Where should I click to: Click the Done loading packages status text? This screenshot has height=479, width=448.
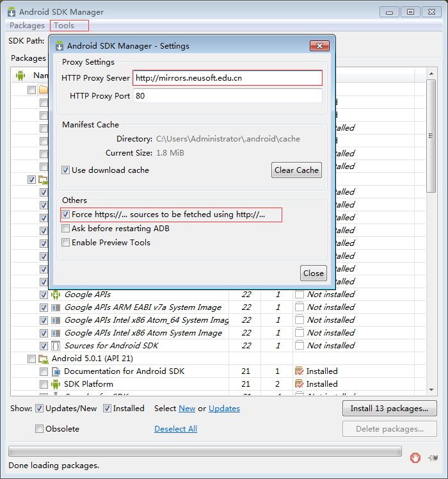(x=54, y=466)
